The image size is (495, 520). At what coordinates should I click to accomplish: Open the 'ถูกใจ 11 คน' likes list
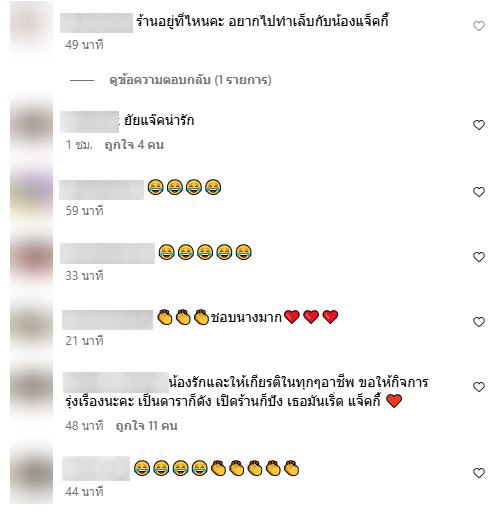coord(146,426)
